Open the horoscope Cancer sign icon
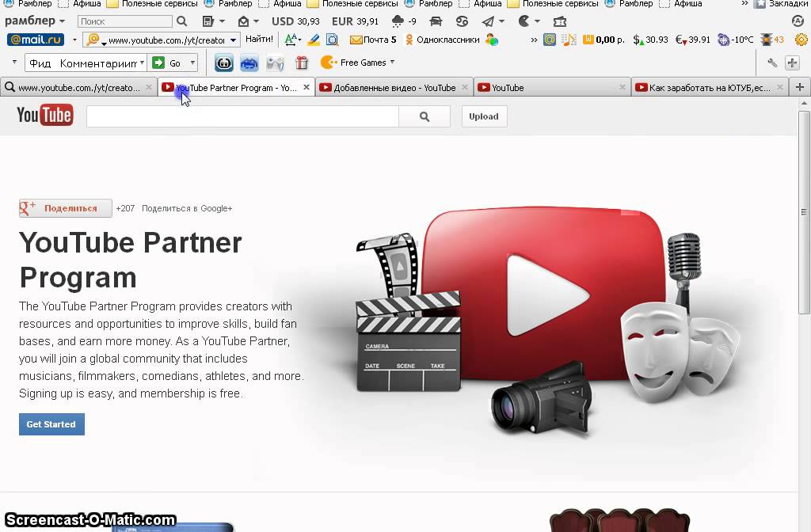811x532 pixels. [462, 21]
